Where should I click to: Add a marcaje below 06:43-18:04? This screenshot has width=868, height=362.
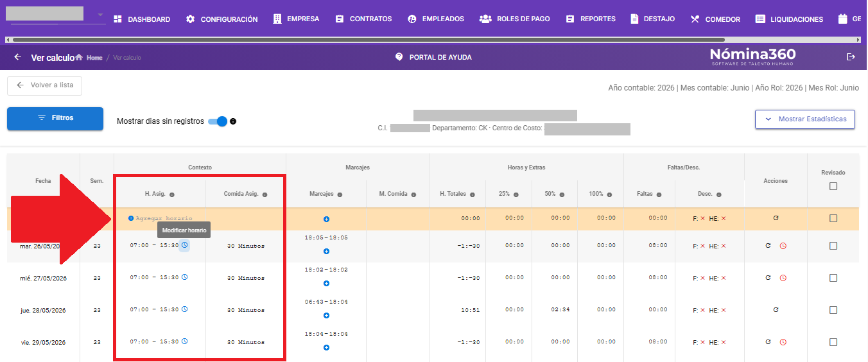click(x=326, y=316)
